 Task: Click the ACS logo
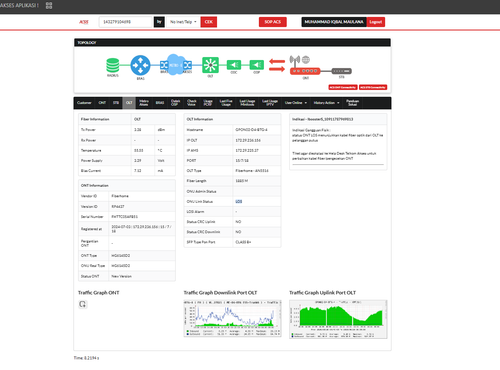point(84,22)
